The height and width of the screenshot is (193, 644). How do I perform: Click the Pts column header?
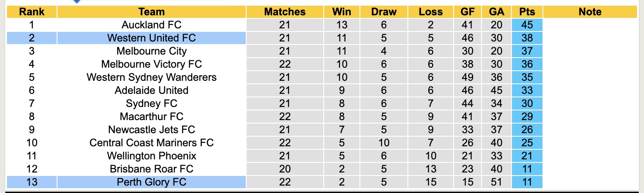click(x=527, y=12)
